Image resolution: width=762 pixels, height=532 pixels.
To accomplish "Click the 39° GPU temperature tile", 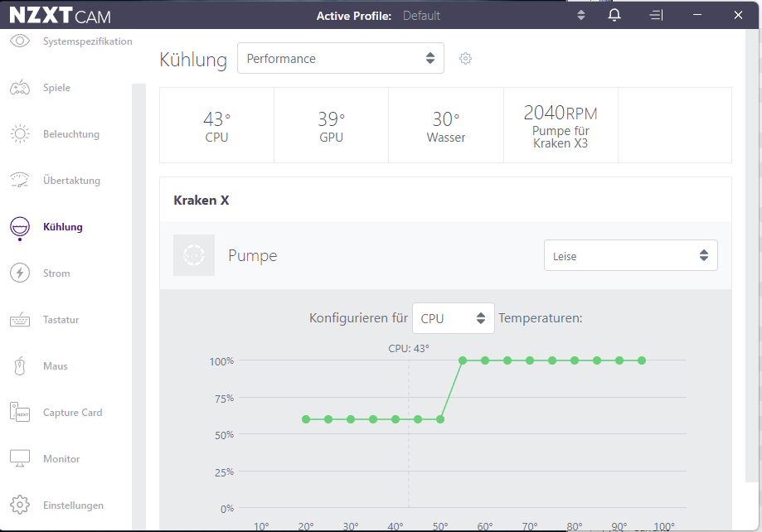I will [332, 125].
